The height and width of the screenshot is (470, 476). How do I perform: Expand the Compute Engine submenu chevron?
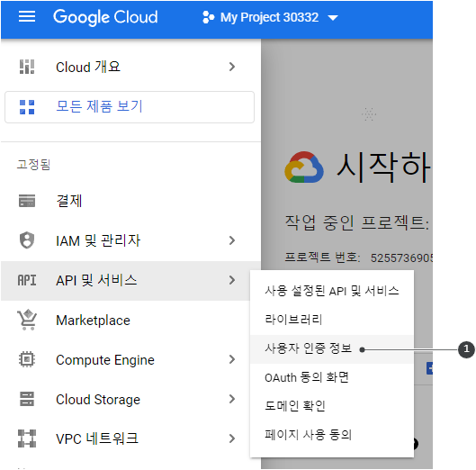232,359
